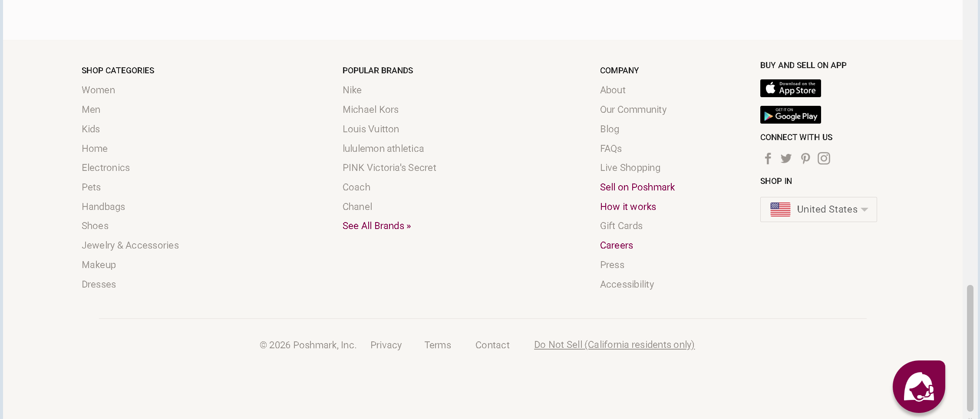Open Poshmark's Facebook page icon
Screen dimensions: 980x419
point(768,158)
